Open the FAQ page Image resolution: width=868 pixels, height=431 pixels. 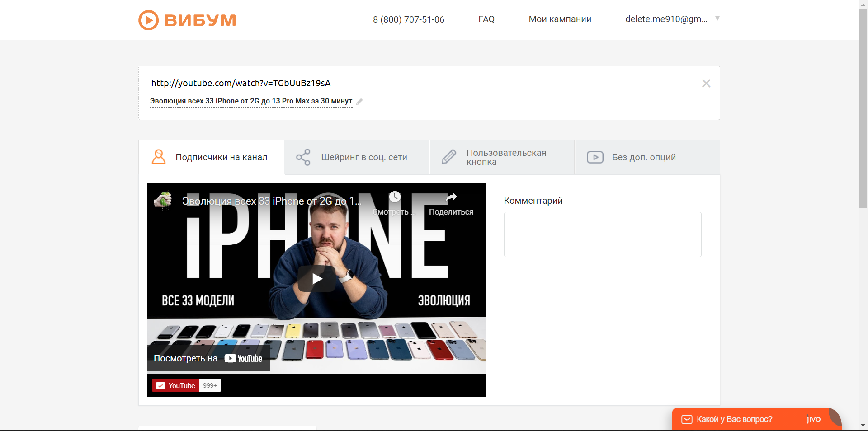point(486,19)
